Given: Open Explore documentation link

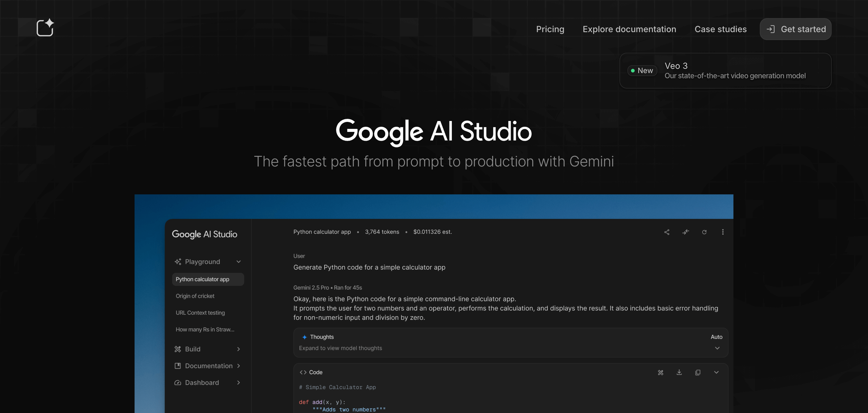Looking at the screenshot, I should click(629, 29).
